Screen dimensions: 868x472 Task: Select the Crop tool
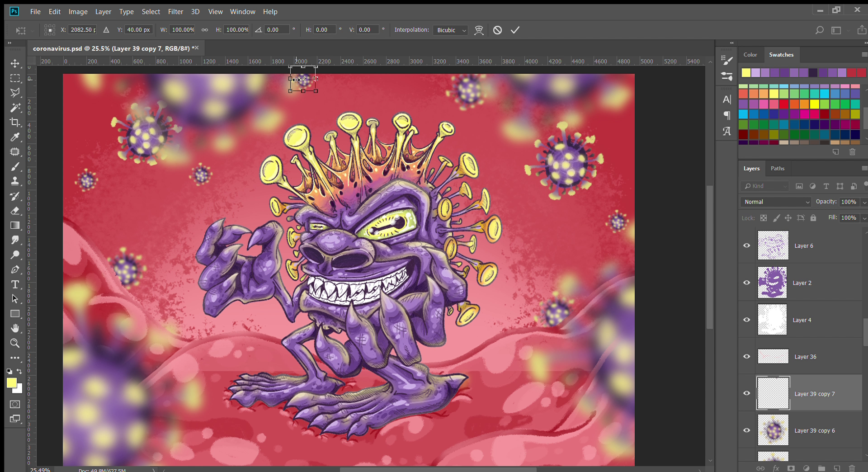pos(15,123)
